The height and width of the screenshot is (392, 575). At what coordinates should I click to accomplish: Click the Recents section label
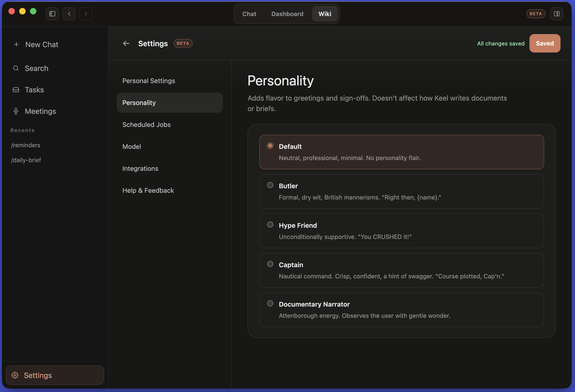coord(22,130)
